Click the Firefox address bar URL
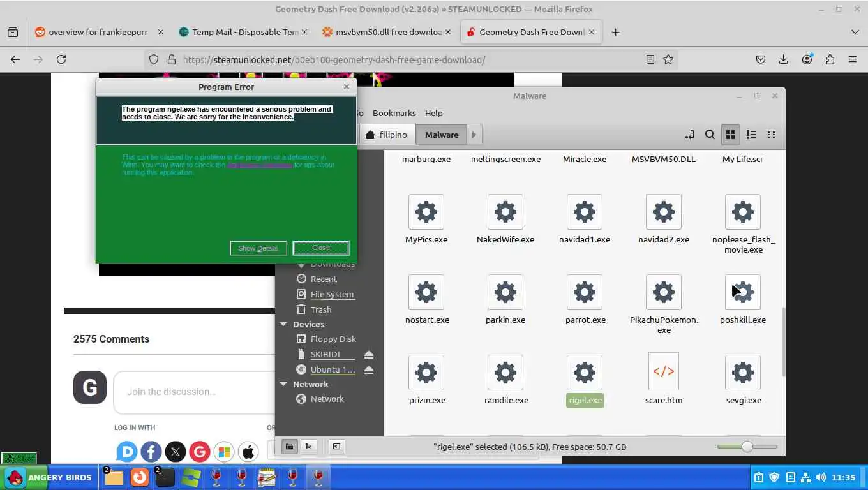Viewport: 868px width, 490px height. tap(334, 59)
